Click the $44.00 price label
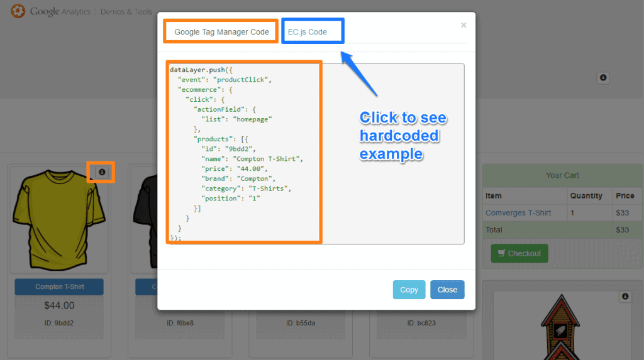Image resolution: width=644 pixels, height=360 pixels. (x=59, y=306)
